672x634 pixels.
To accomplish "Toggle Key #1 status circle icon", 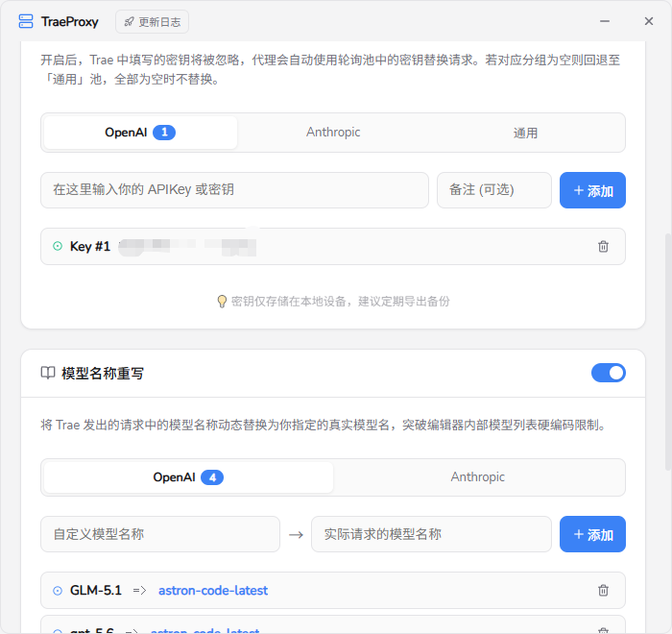I will point(58,246).
